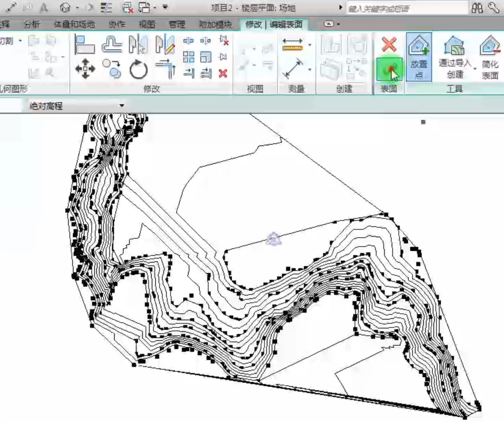This screenshot has height=422, width=504.
Task: Click the survey point triangle marker in canvas
Action: pyautogui.click(x=274, y=239)
